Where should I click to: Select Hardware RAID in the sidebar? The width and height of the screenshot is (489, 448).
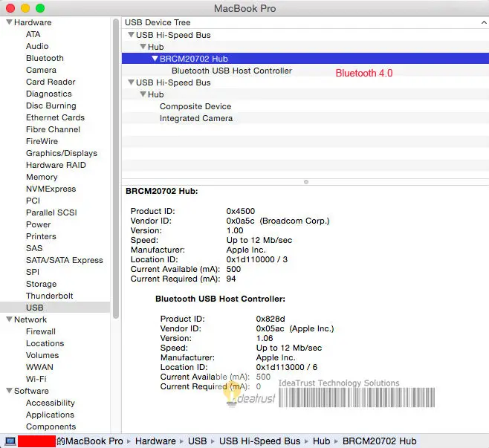coord(56,165)
